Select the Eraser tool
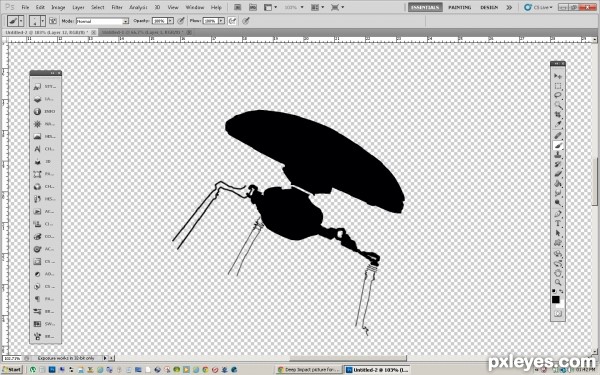The width and height of the screenshot is (600, 375). [558, 174]
